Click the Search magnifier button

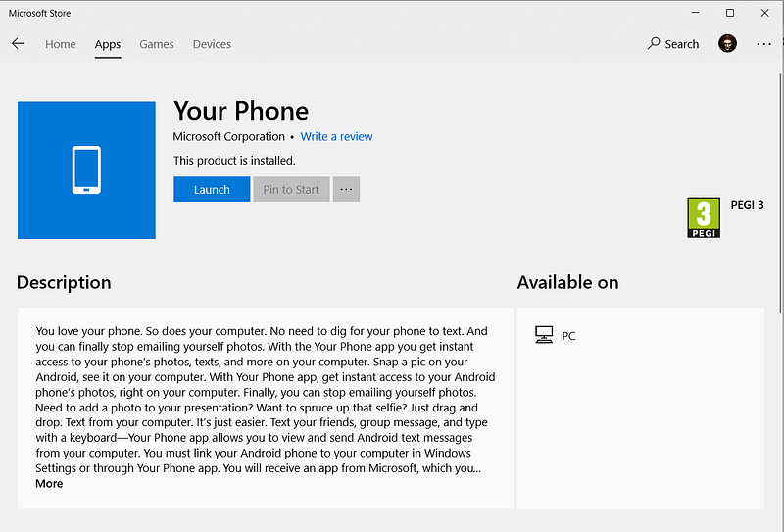coord(673,44)
